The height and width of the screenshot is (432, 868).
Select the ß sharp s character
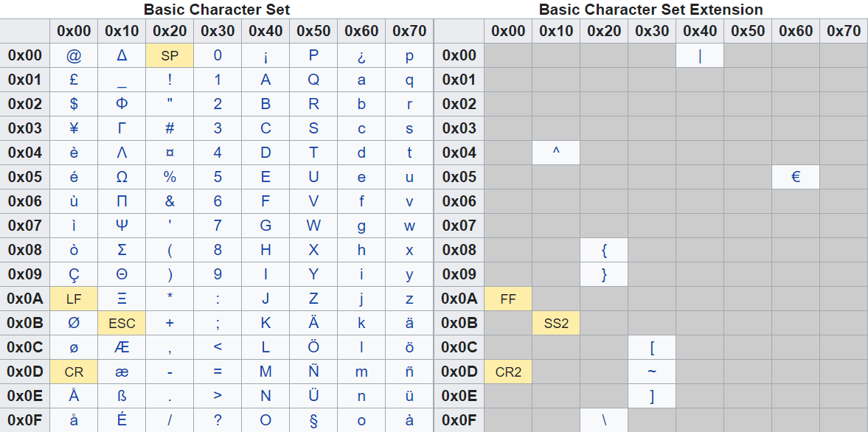point(122,396)
